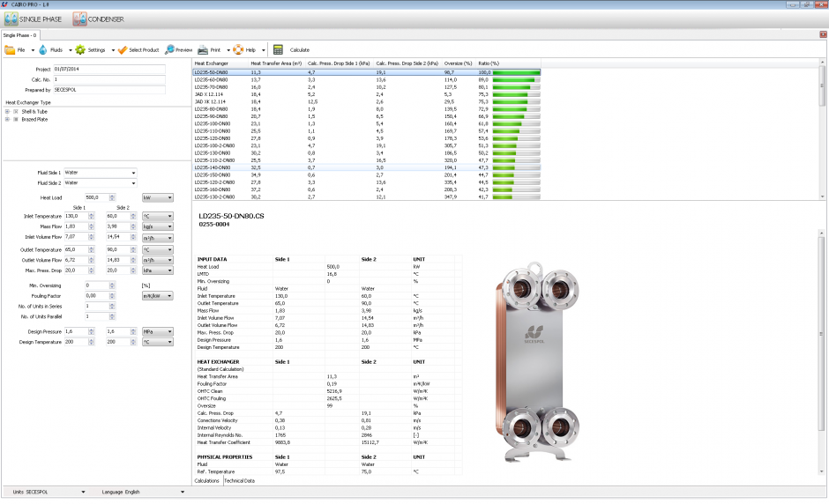This screenshot has height=504, width=829.
Task: Open the Fouling Factor unit dropdown
Action: [158, 296]
